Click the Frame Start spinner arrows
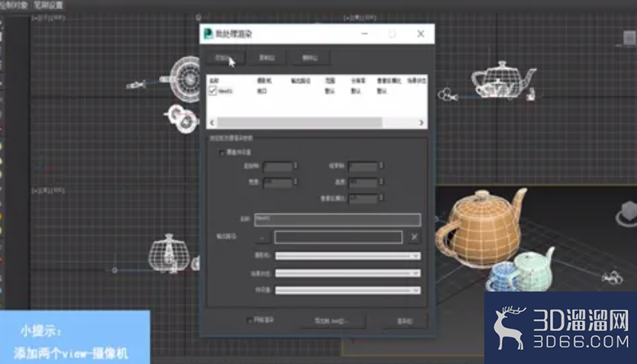 click(x=296, y=166)
